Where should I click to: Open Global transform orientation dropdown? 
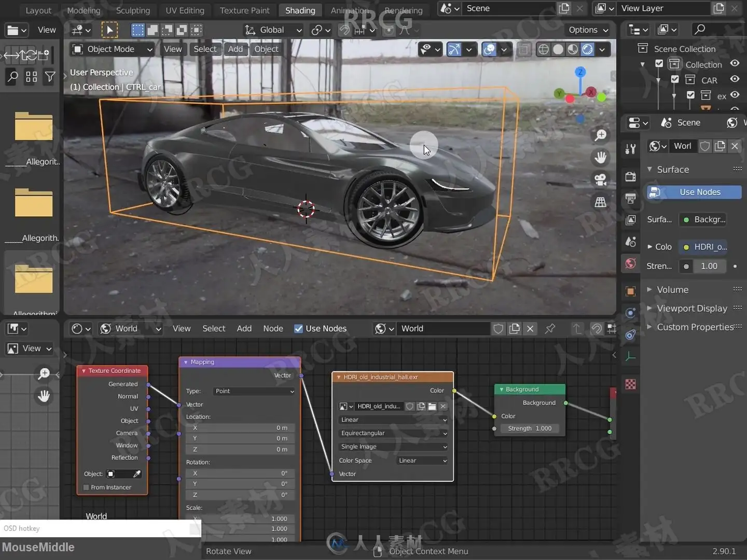[273, 30]
